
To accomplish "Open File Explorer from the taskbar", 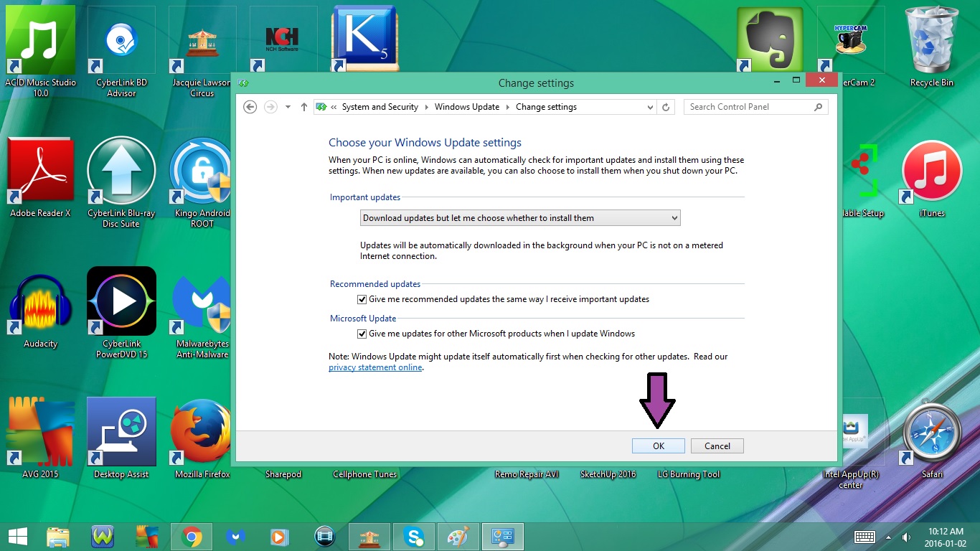I will [x=58, y=537].
